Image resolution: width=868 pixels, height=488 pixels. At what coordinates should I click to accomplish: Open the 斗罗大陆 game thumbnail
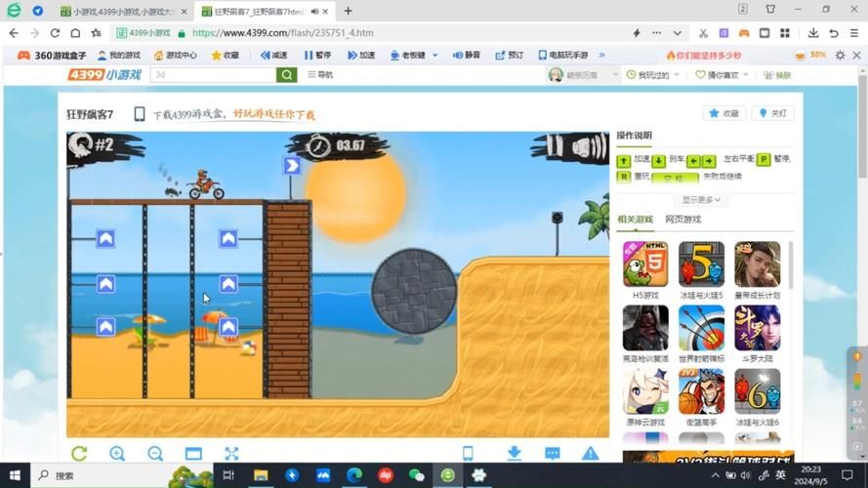click(x=758, y=328)
